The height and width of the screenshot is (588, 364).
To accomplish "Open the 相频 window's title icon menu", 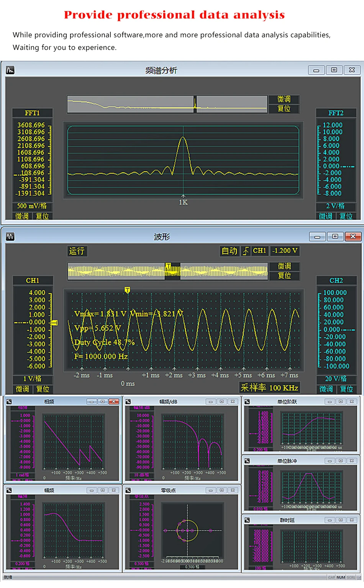I will (9, 401).
